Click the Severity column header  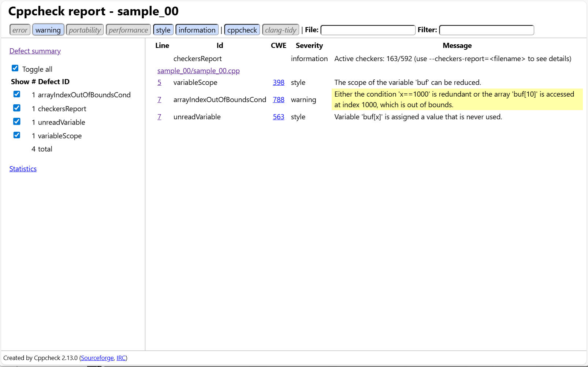[309, 45]
